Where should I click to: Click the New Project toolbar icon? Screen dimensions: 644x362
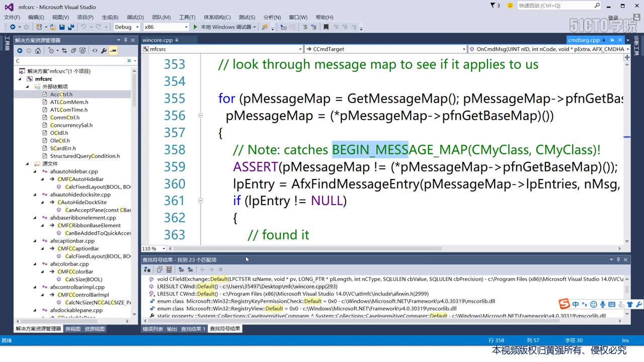(x=39, y=27)
